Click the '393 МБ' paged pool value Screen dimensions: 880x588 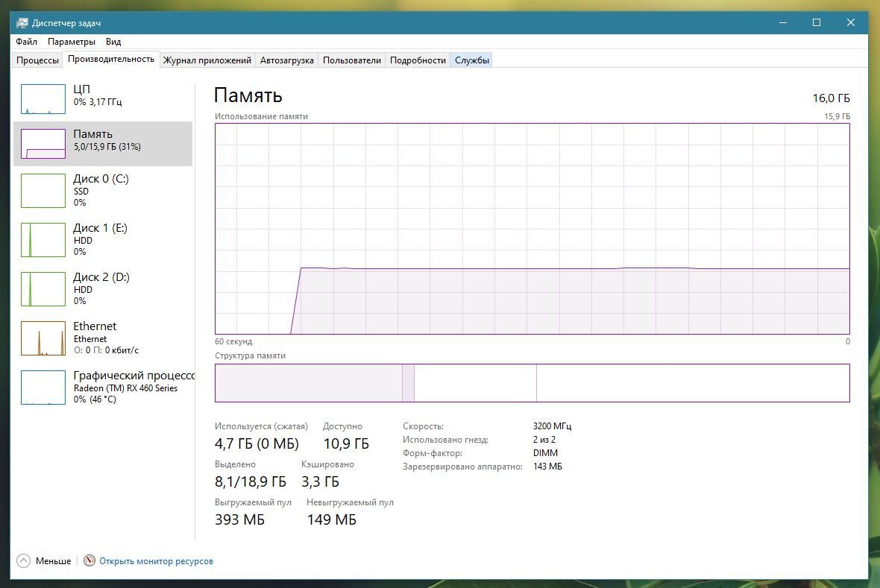click(239, 519)
